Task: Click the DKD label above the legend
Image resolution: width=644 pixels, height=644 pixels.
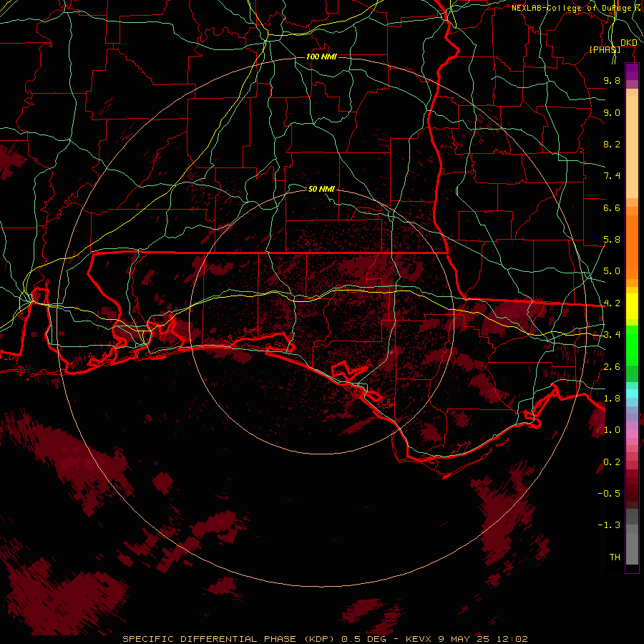Action: pyautogui.click(x=629, y=42)
